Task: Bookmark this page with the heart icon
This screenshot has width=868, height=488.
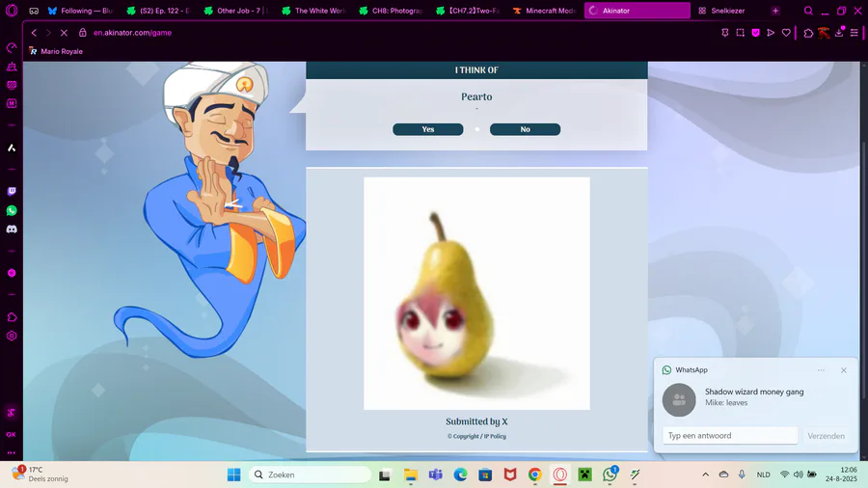Action: [x=786, y=33]
